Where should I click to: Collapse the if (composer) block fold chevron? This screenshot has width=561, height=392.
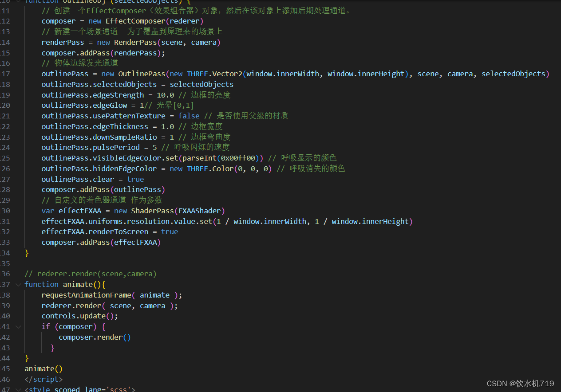tap(18, 326)
